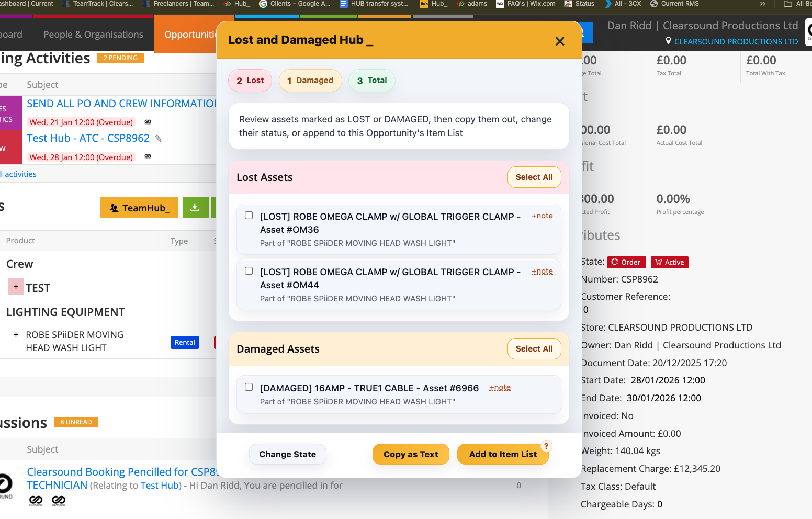Screen dimensions: 812x519
Task: Click the Wed, 28 Jan 12:00 (Overdue) date
Action: click(81, 157)
